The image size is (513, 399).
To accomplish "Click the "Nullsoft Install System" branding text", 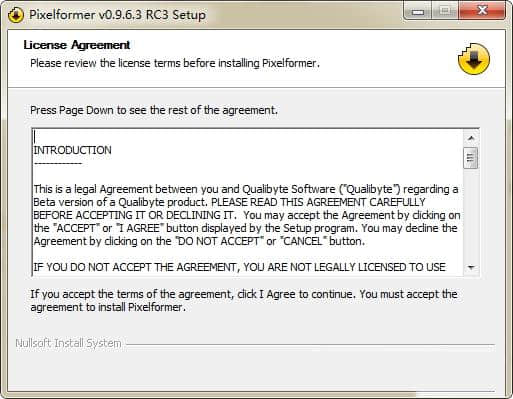I will click(68, 343).
